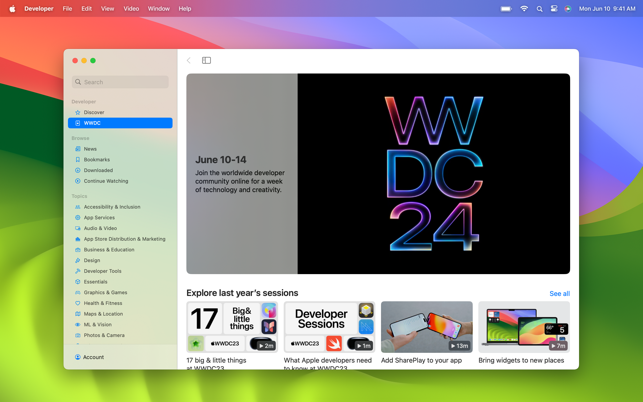
Task: Click the Audio & Video topic icon
Action: pyautogui.click(x=78, y=228)
